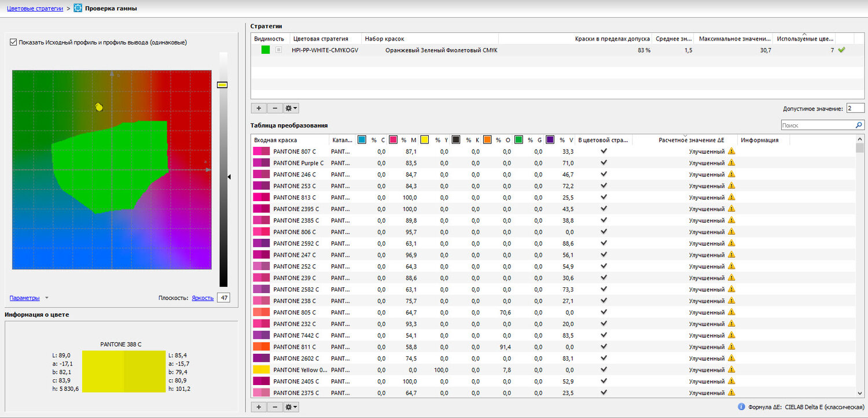
Task: Click the PANTONE 253 C color swatch
Action: click(x=262, y=186)
